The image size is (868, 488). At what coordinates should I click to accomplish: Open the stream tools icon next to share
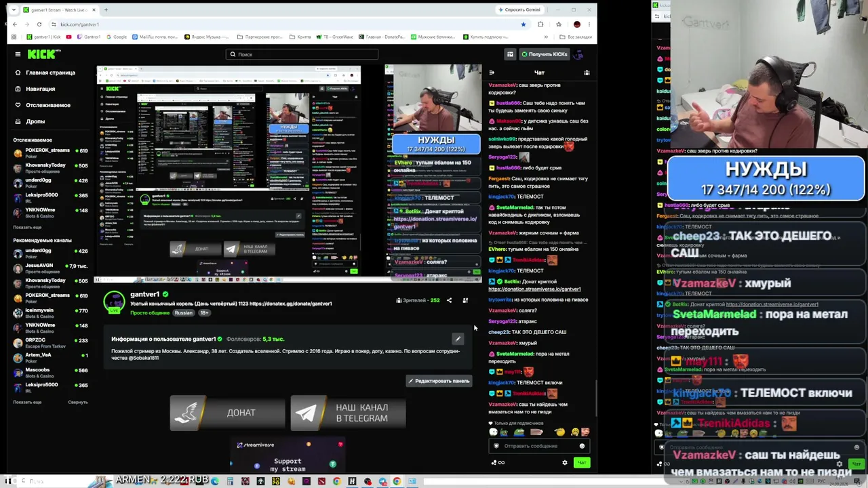click(x=465, y=300)
